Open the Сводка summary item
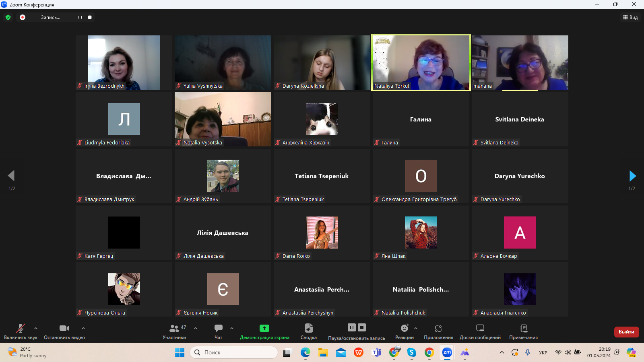 [308, 328]
